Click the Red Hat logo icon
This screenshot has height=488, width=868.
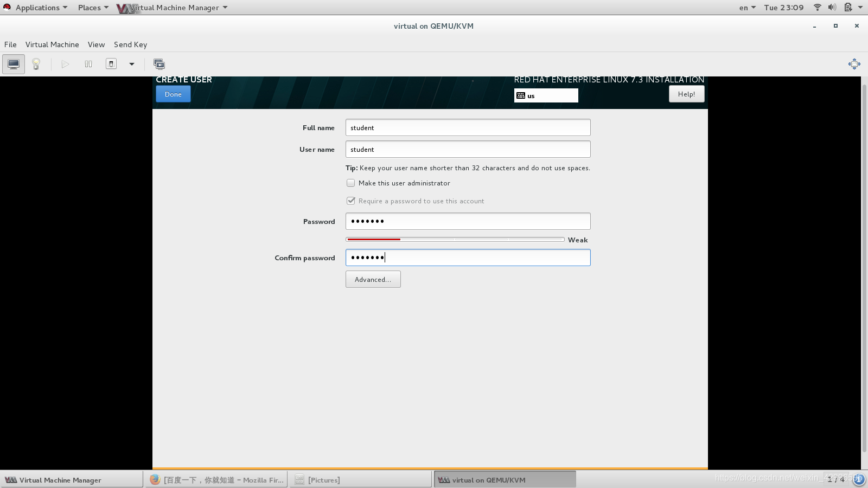click(x=7, y=7)
